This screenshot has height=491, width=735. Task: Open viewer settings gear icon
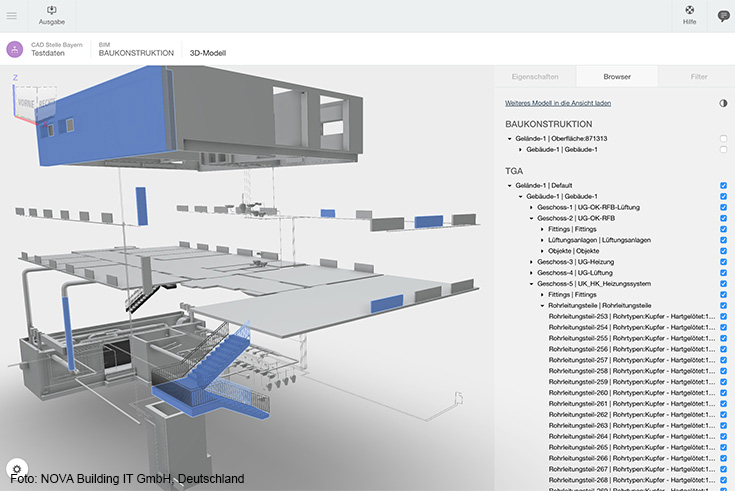pyautogui.click(x=17, y=469)
